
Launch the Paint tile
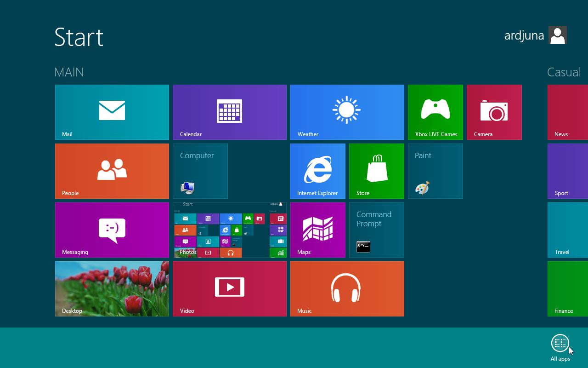coord(435,171)
